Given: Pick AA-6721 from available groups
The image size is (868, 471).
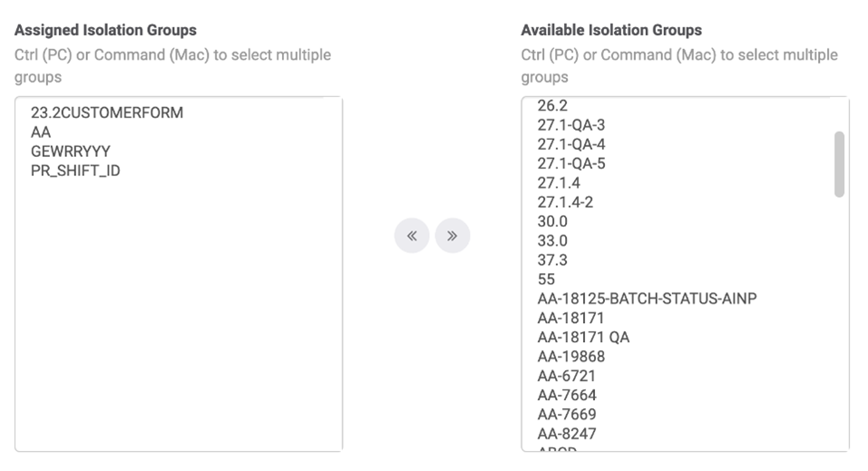Looking at the screenshot, I should [x=567, y=375].
